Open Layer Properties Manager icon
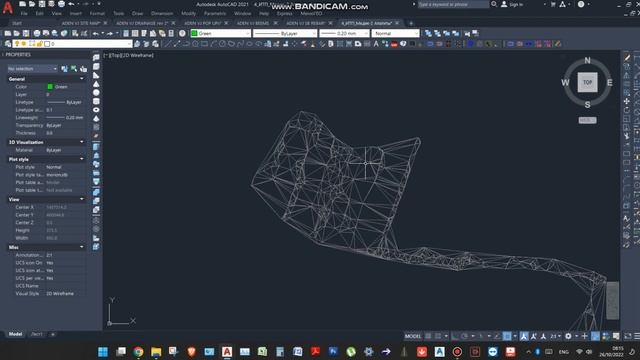 (8, 44)
